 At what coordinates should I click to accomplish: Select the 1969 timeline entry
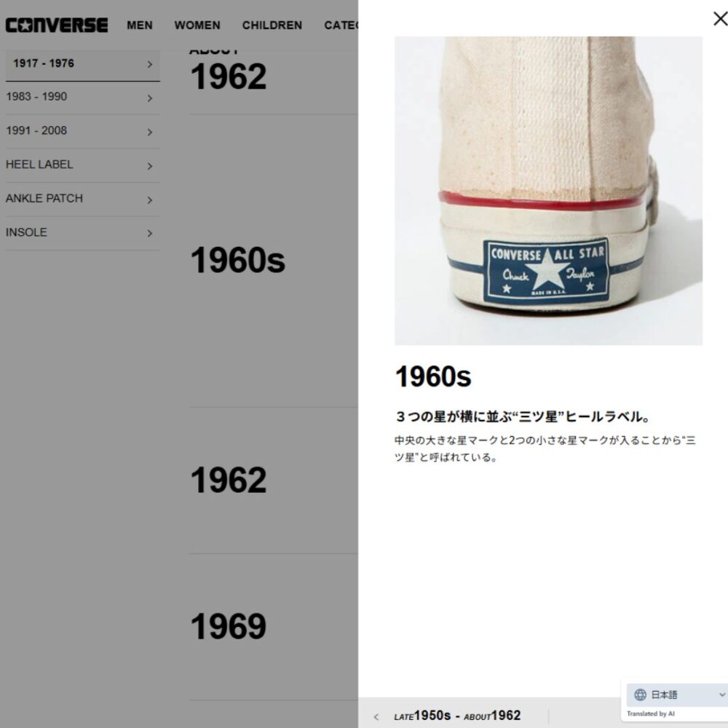point(229,626)
